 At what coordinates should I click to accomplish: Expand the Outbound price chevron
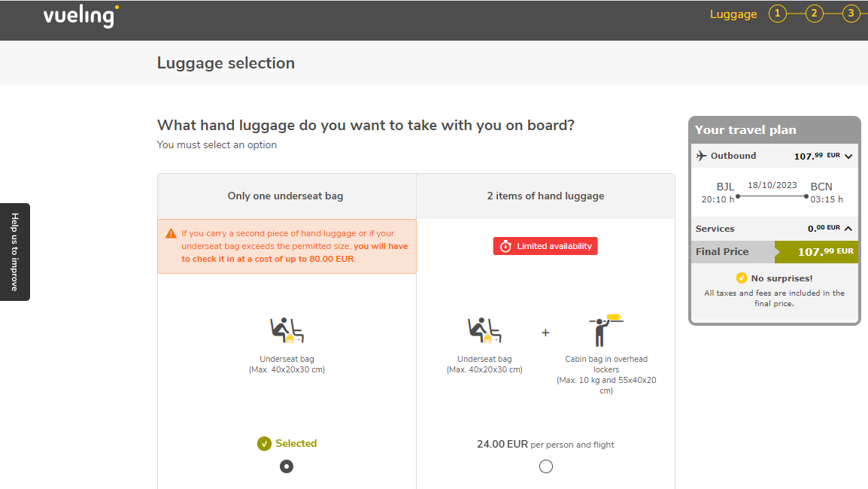click(x=848, y=156)
